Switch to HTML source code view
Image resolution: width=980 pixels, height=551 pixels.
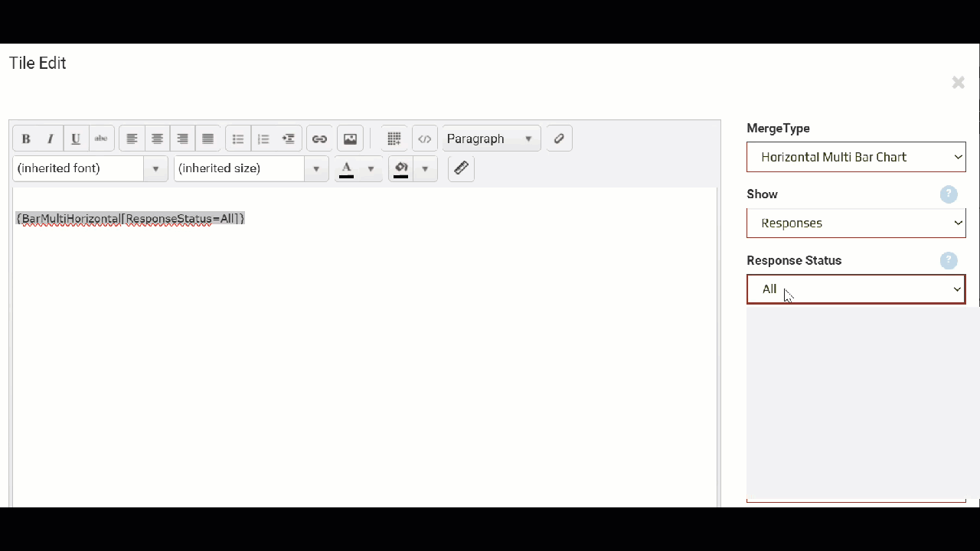424,139
